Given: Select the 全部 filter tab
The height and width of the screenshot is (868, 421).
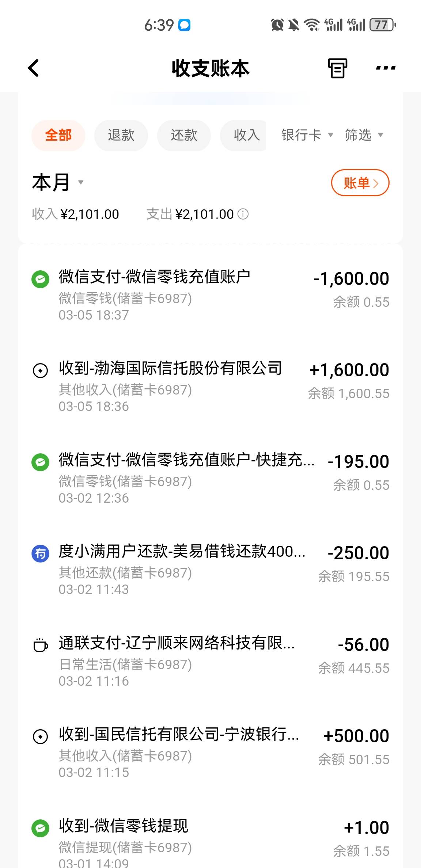Looking at the screenshot, I should pos(58,135).
